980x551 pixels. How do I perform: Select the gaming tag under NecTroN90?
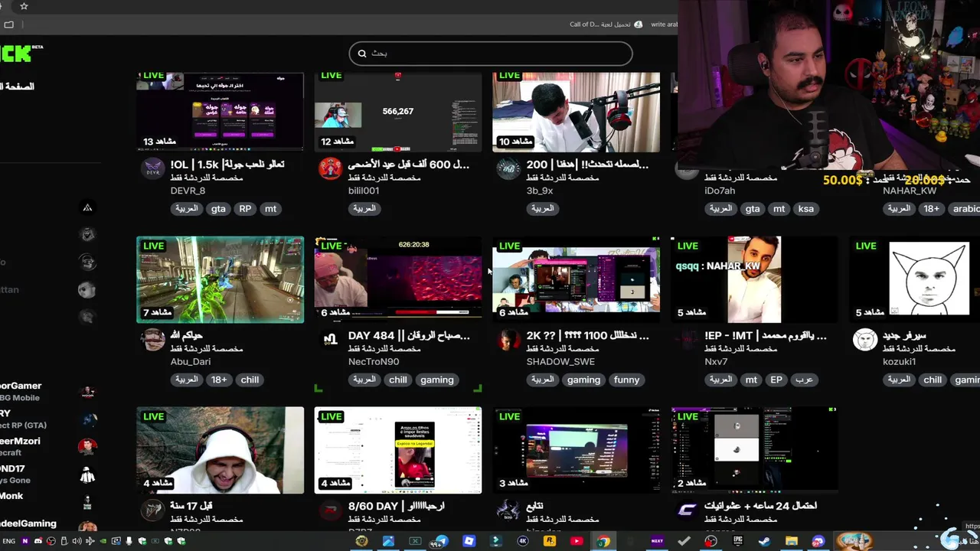437,380
